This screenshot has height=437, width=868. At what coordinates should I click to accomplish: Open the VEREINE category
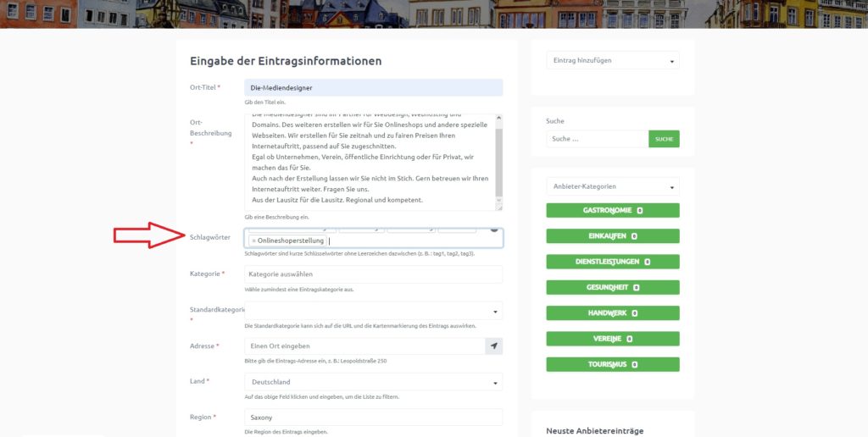[x=612, y=339]
